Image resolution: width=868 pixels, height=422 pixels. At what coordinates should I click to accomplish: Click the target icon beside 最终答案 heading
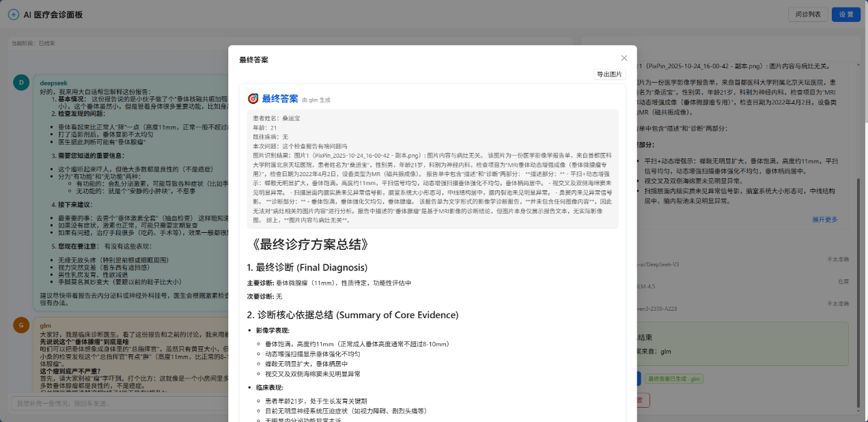coord(253,99)
